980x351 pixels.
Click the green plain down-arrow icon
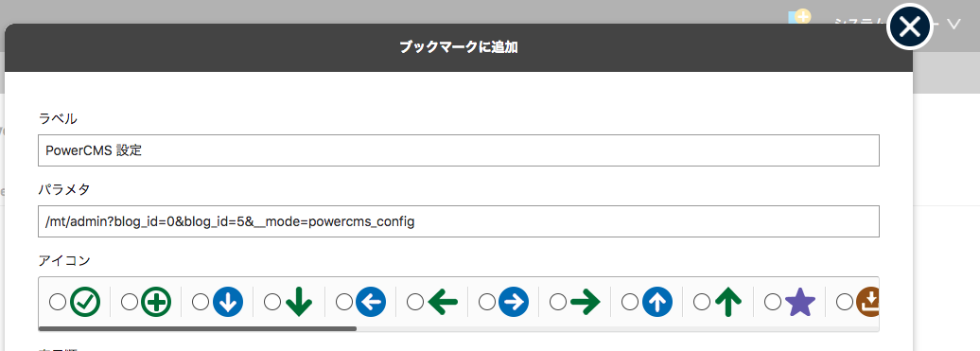coord(299,303)
